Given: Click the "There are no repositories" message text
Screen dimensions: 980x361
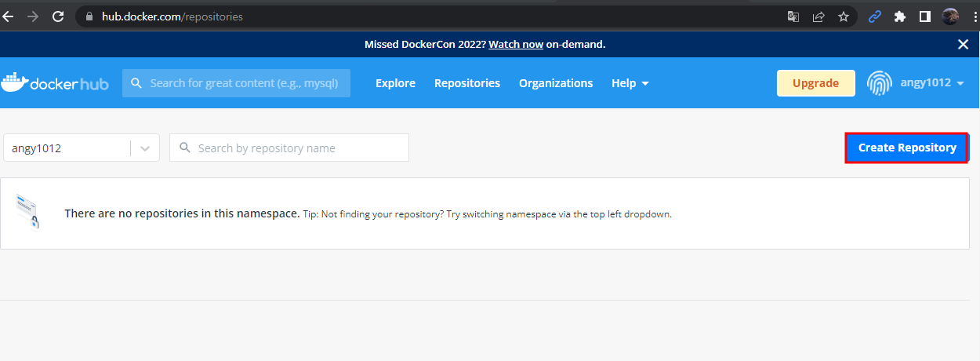Looking at the screenshot, I should click(x=182, y=213).
